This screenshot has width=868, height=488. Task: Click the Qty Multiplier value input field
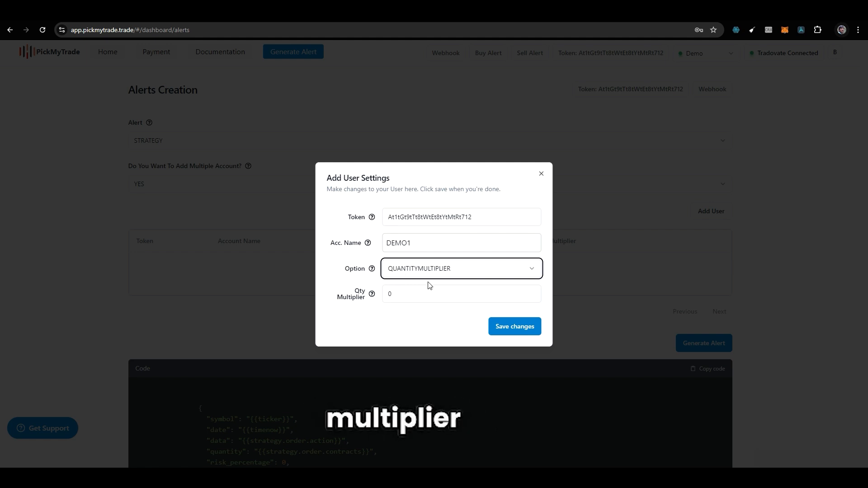tap(462, 293)
